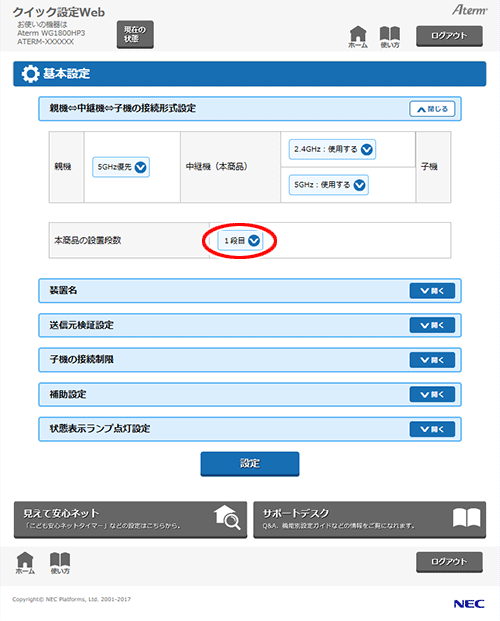Screen dimensions: 500x621
Task: Click the ATERM-XXXXXX device name text
Action: click(x=46, y=42)
